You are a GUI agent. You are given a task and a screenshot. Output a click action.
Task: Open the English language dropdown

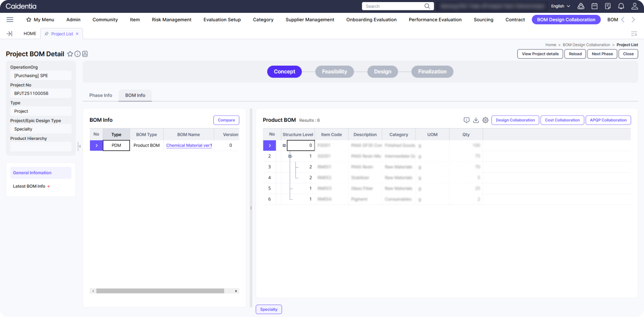click(x=560, y=6)
